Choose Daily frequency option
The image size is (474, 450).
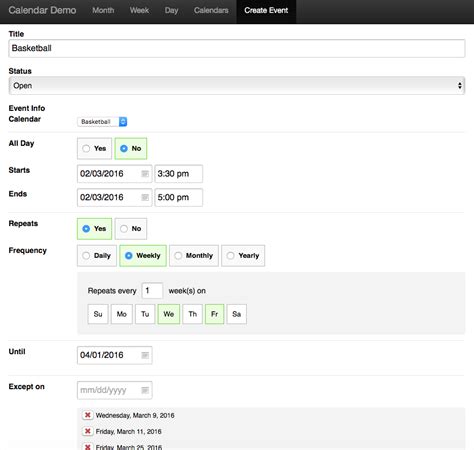[x=97, y=256]
